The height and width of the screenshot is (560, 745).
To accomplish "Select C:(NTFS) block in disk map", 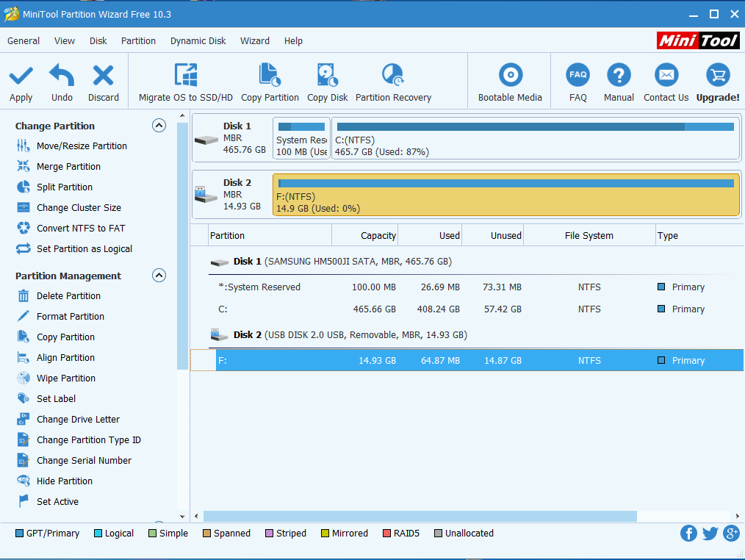I will [535, 138].
